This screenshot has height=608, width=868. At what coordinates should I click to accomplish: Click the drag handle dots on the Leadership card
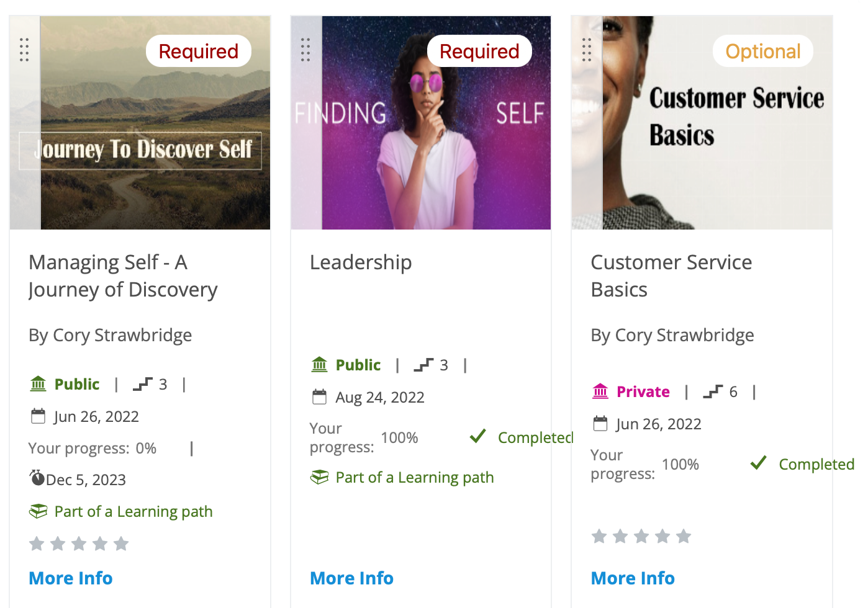(x=305, y=51)
